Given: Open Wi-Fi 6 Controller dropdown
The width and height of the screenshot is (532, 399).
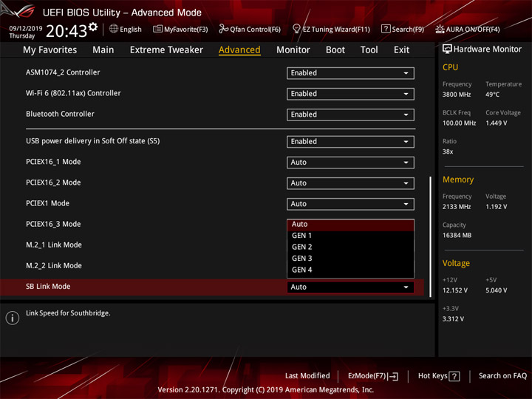Looking at the screenshot, I should click(350, 94).
